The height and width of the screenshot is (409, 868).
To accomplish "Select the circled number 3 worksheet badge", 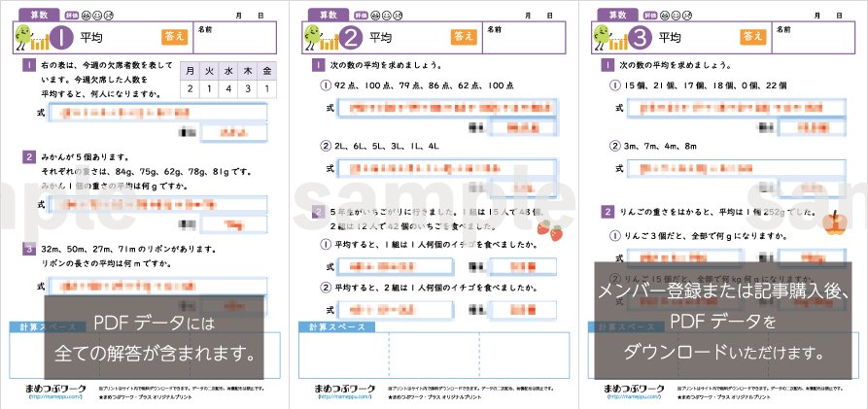I will coord(641,38).
